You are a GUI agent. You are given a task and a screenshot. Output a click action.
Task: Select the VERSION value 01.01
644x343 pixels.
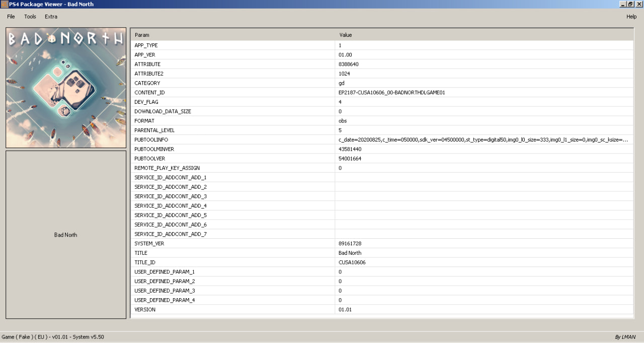(x=345, y=309)
